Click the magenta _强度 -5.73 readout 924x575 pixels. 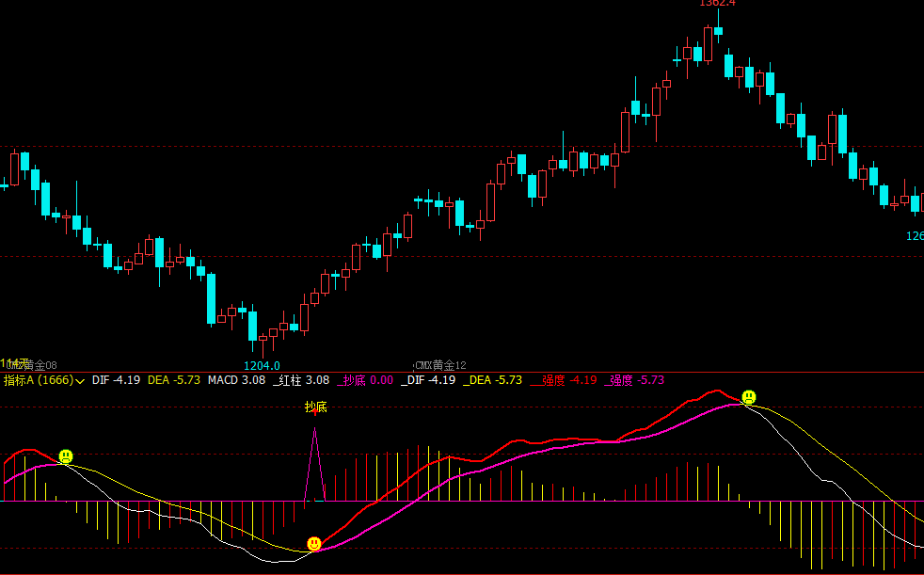(634, 380)
